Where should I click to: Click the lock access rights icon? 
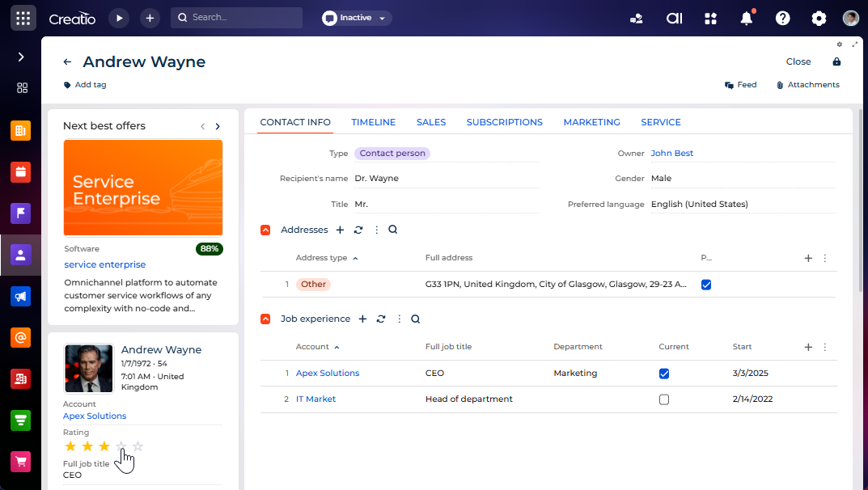point(836,61)
